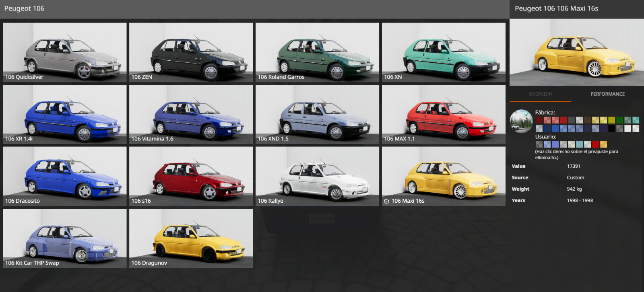Pick the bright teal Fábrica swatch
Viewport: 644px width, 292px height.
(x=636, y=120)
